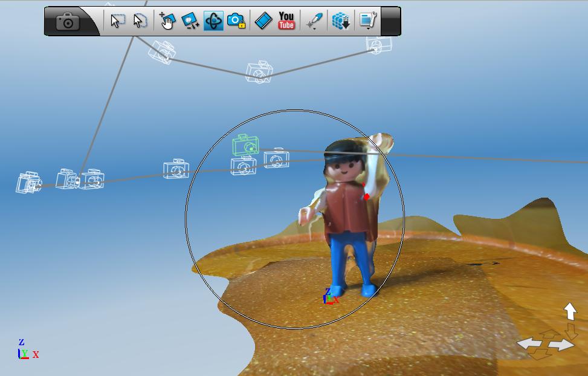Screen dimensions: 588x376
Task: Click the YouTube upload icon
Action: [x=286, y=21]
